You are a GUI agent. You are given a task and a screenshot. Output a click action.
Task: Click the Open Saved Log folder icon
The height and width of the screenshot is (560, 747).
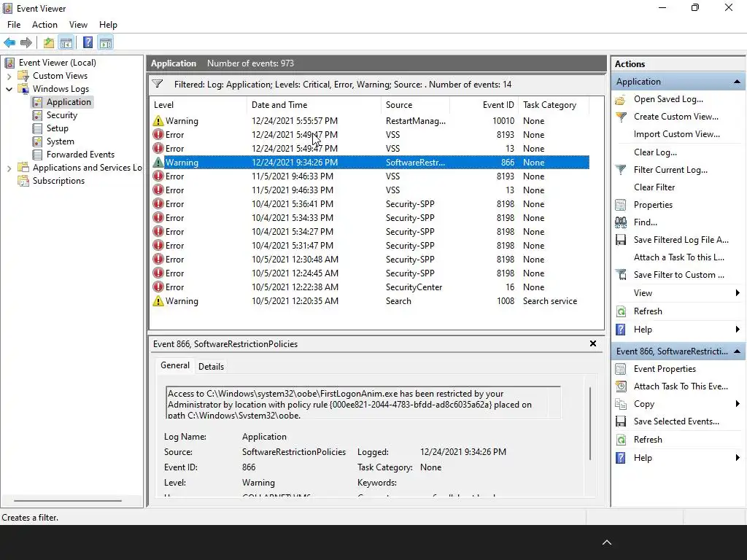tap(620, 99)
